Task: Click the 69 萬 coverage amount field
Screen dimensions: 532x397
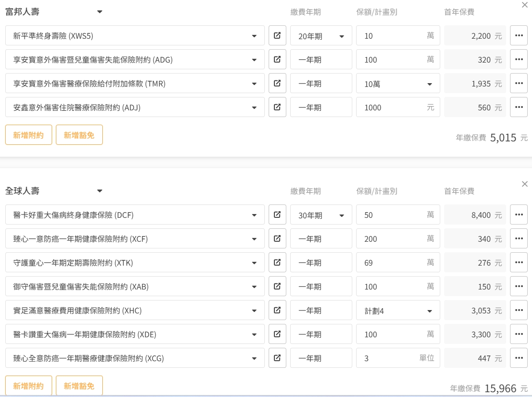Action: [x=392, y=263]
